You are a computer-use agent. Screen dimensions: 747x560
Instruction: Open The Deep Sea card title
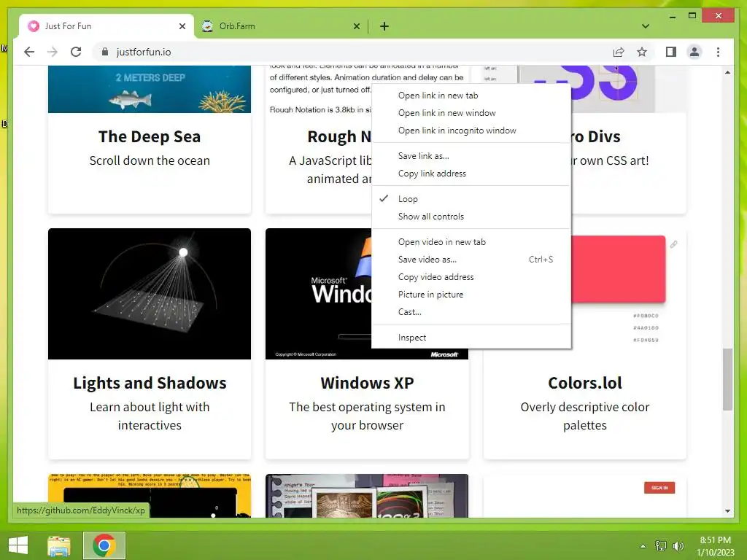click(149, 136)
